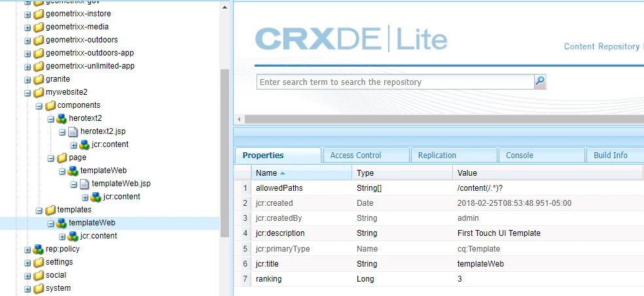Collapse the templates folder node
Image resolution: width=644 pixels, height=296 pixels.
[x=39, y=210]
